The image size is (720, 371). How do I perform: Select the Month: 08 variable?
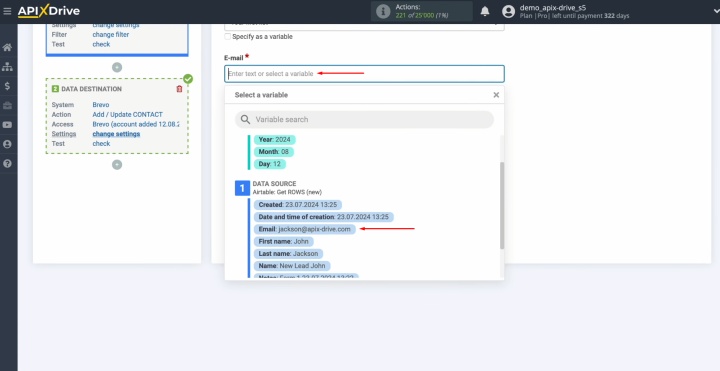click(x=274, y=152)
